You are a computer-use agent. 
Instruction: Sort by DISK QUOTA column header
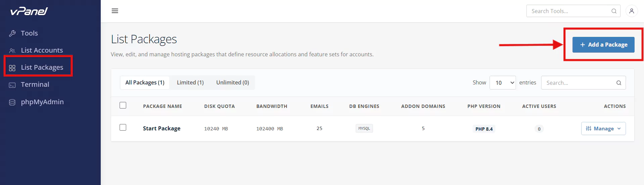pyautogui.click(x=220, y=106)
